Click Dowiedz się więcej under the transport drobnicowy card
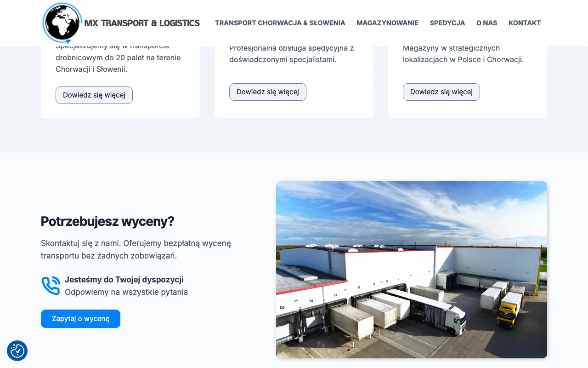Screen dimensions: 588x368 click(94, 95)
